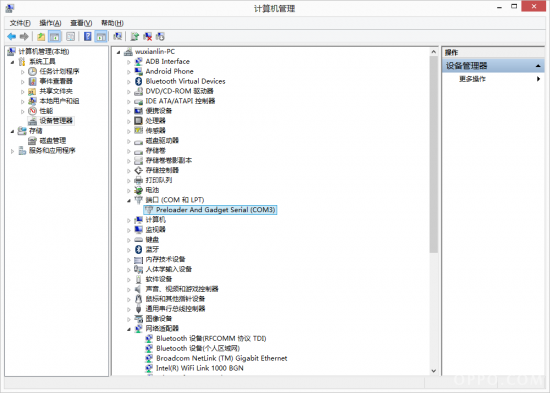Viewport: 550px width, 393px height.
Task: Expand the 监视器 node
Action: point(129,230)
